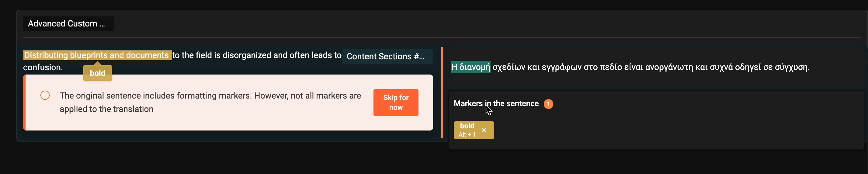Viewport: 868px width, 174px height.
Task: Click the orange marker count badge
Action: (548, 104)
